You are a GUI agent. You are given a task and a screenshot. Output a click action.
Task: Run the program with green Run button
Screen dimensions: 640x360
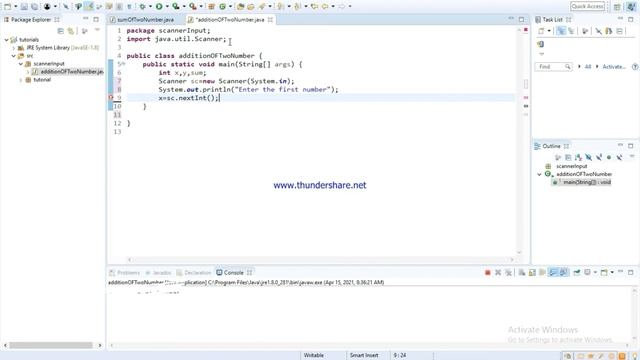pyautogui.click(x=159, y=7)
